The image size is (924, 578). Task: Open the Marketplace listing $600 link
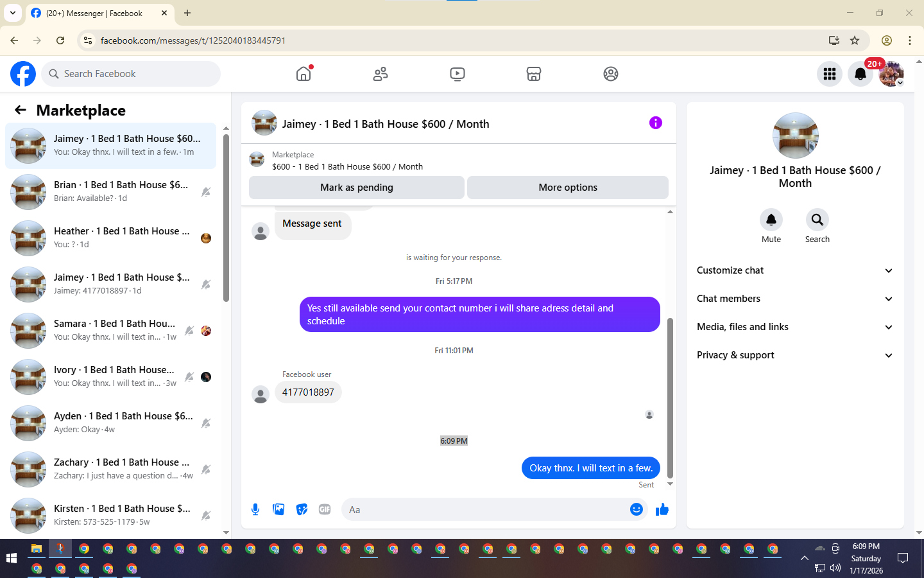click(347, 166)
